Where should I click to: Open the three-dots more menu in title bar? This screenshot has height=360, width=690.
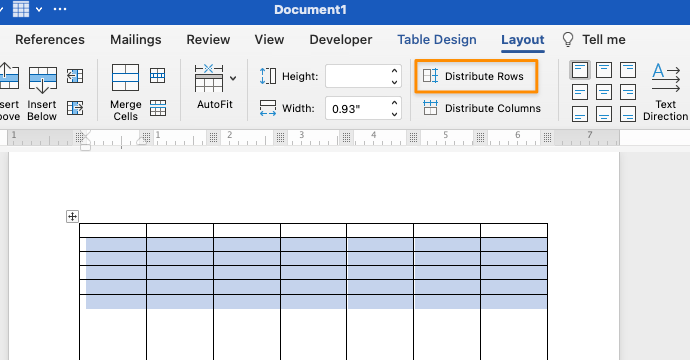pyautogui.click(x=60, y=9)
